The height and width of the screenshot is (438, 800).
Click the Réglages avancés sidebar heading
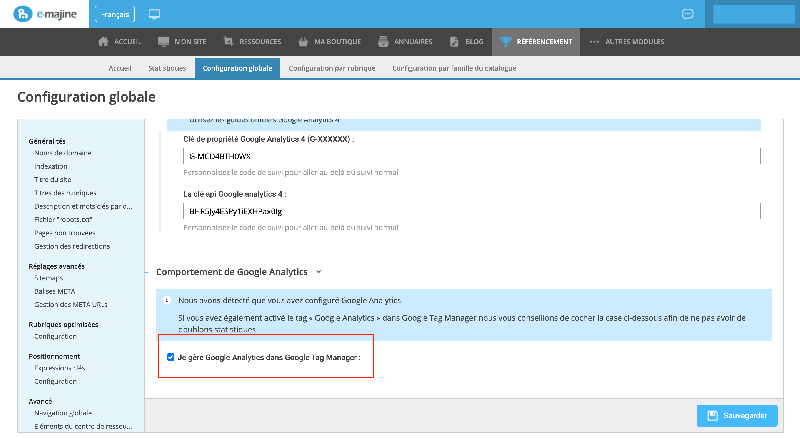(57, 266)
